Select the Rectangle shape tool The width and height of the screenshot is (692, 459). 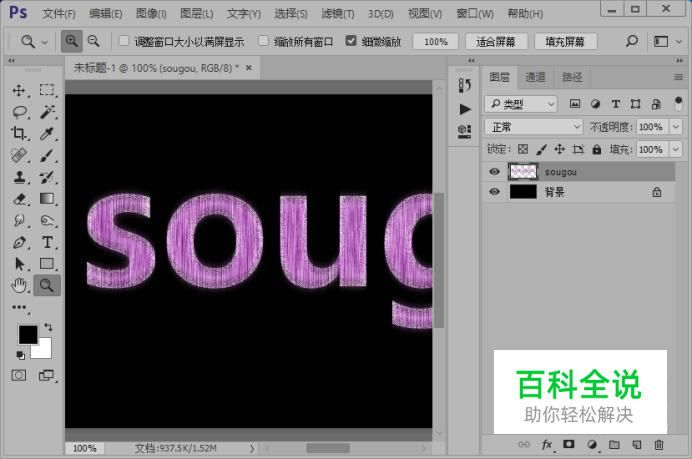click(x=47, y=264)
